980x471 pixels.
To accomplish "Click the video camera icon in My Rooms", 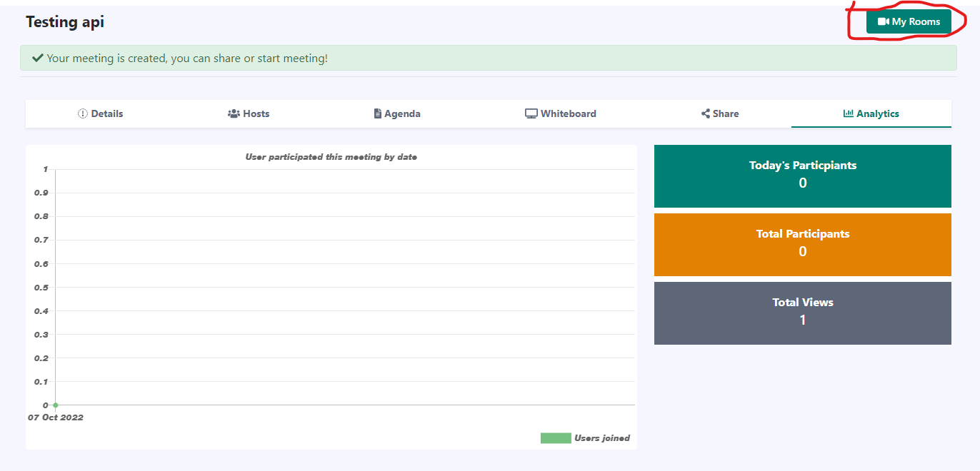I will 883,22.
